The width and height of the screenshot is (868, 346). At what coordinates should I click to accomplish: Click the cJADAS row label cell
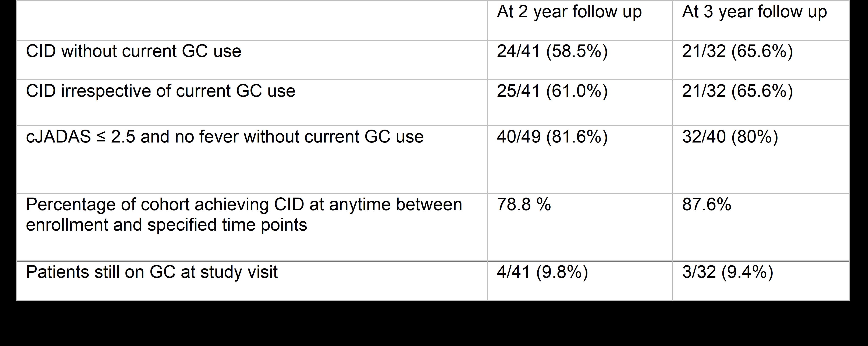224,137
